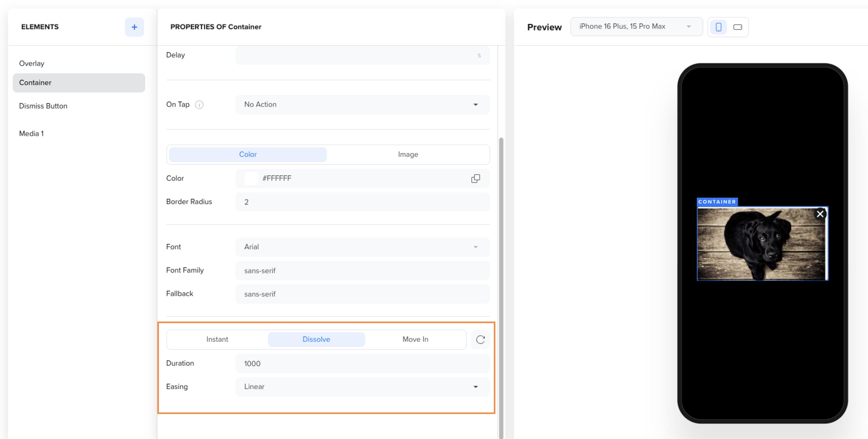Switch background type to Color
868x439 pixels.
click(x=248, y=154)
